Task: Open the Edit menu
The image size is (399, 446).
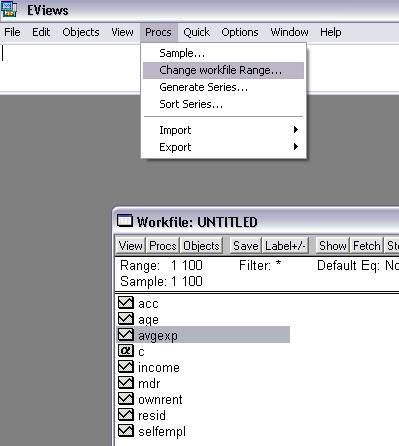Action: point(41,32)
